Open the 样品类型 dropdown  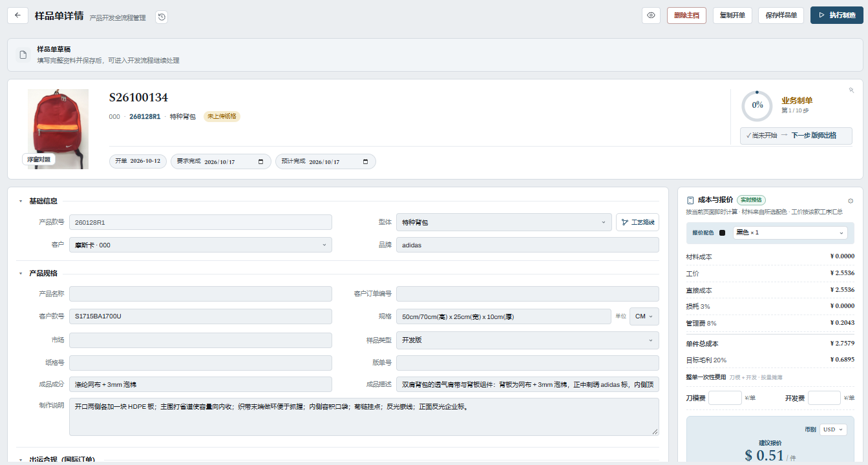pyautogui.click(x=527, y=340)
